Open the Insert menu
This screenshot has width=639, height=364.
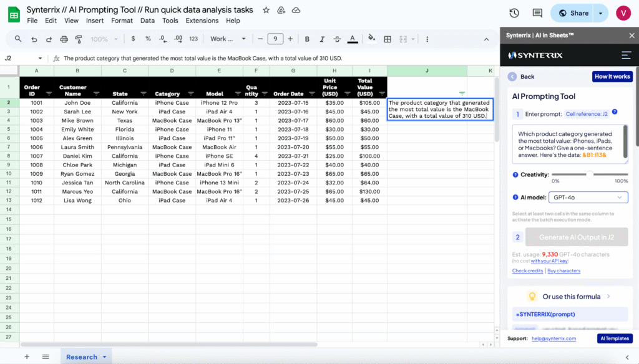pos(95,21)
